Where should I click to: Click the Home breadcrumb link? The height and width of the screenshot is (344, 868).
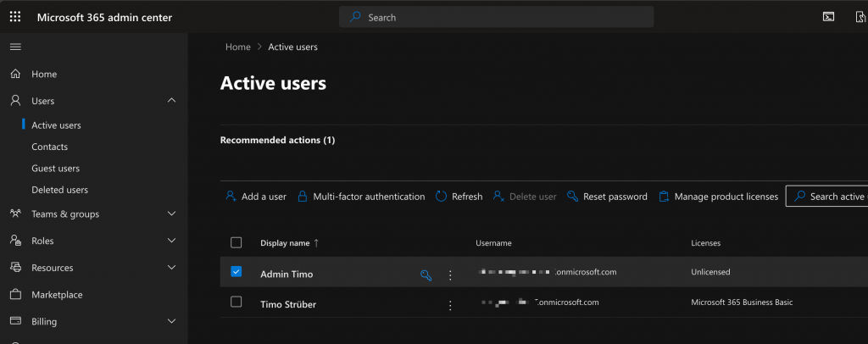(237, 47)
